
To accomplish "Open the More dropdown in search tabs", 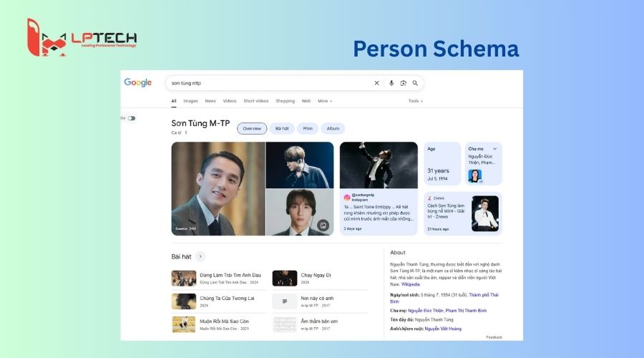I will 325,101.
